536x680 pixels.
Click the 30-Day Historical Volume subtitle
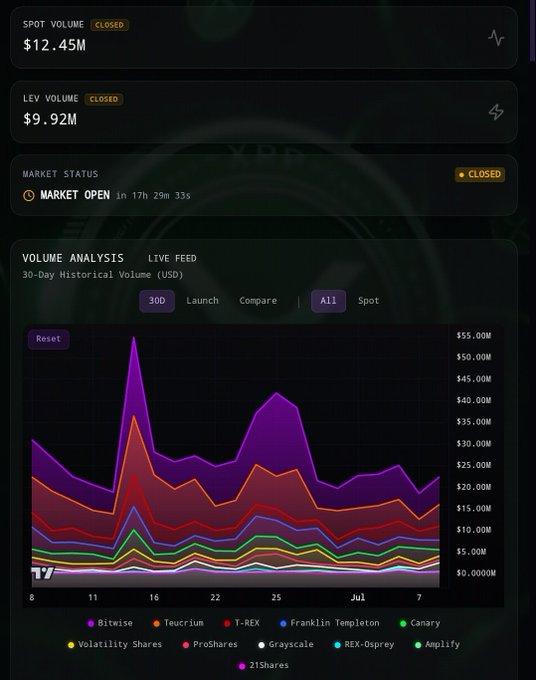(x=103, y=275)
